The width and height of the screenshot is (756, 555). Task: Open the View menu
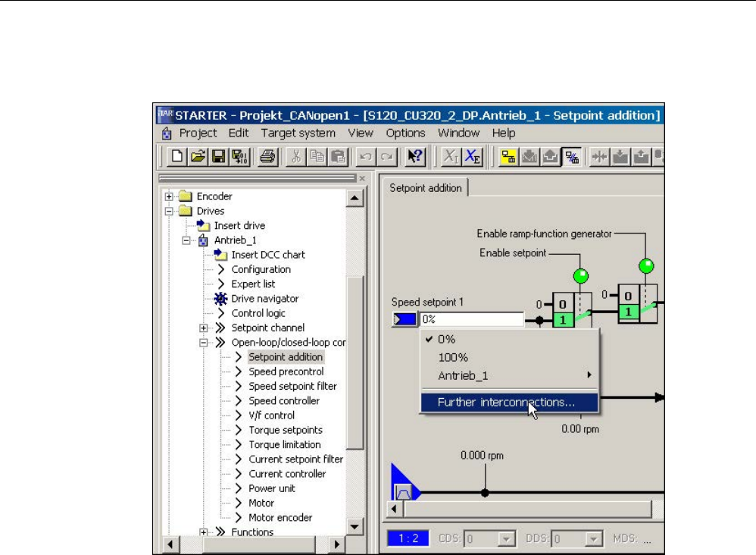pos(361,133)
